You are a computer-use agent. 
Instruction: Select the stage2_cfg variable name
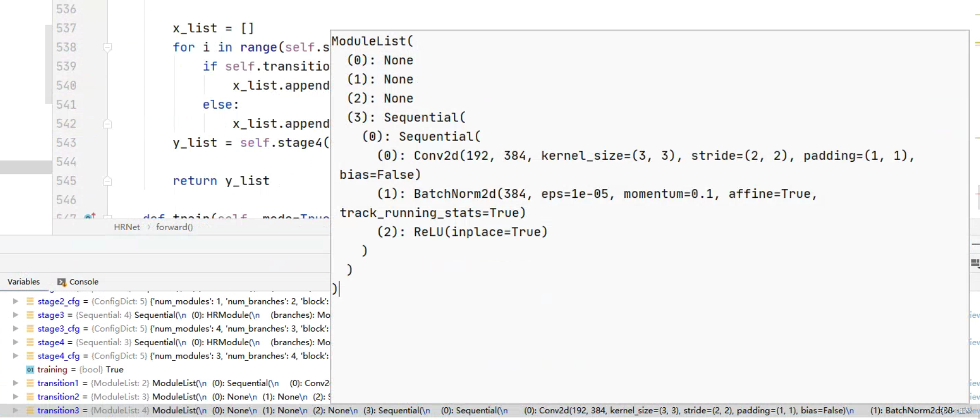(58, 301)
